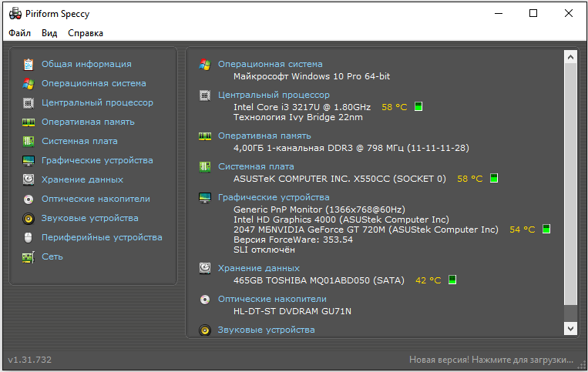Viewport: 588px width, 372px height.
Task: Click the scrollbar up arrow
Action: click(x=570, y=57)
